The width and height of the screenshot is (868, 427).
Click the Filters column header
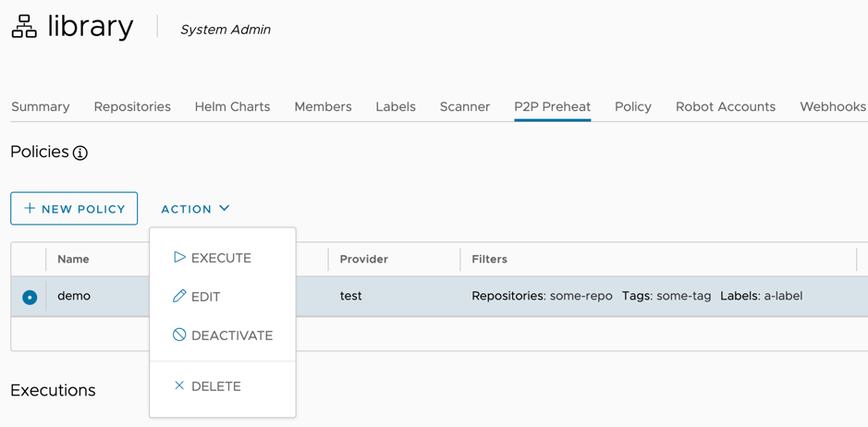click(x=489, y=260)
